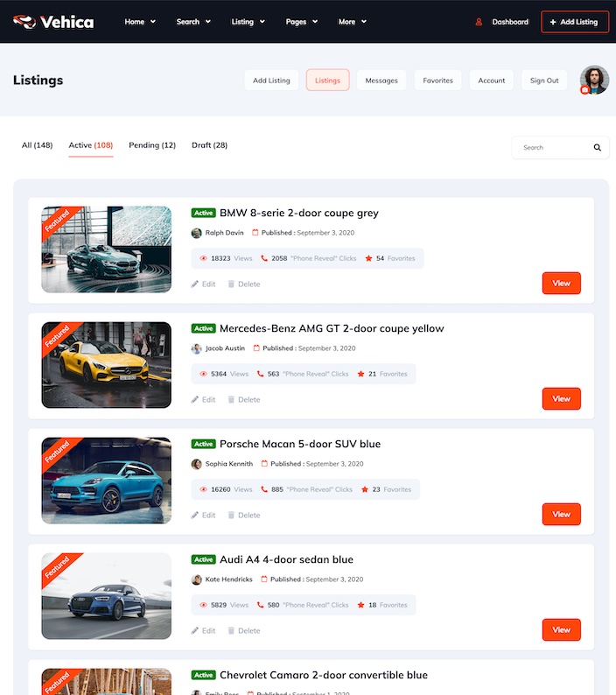The width and height of the screenshot is (616, 695).
Task: Click the trash icon for Audi A4 listing
Action: (231, 631)
